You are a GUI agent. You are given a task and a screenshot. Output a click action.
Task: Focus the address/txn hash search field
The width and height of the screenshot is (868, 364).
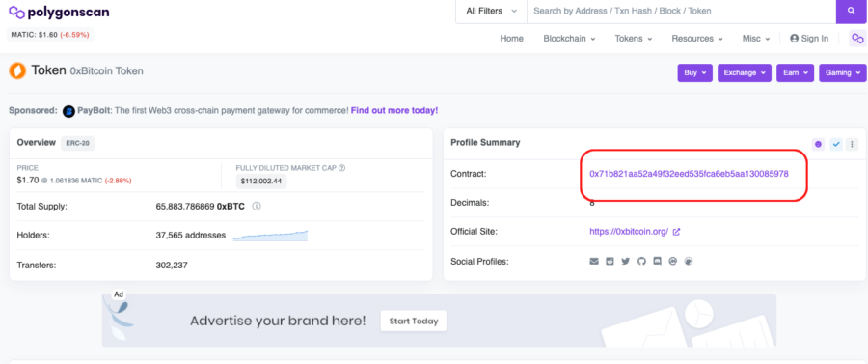681,11
